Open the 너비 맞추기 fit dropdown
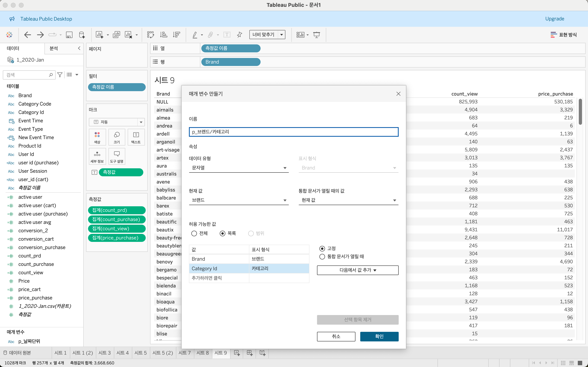588x367 pixels. [281, 35]
